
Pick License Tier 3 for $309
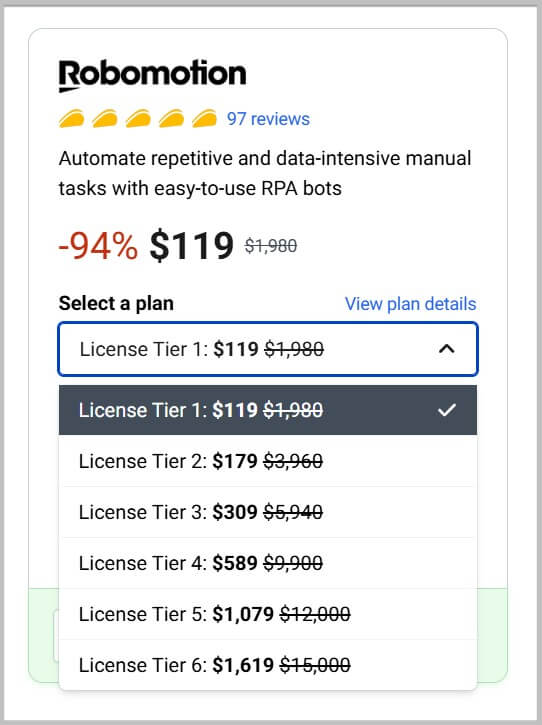268,512
